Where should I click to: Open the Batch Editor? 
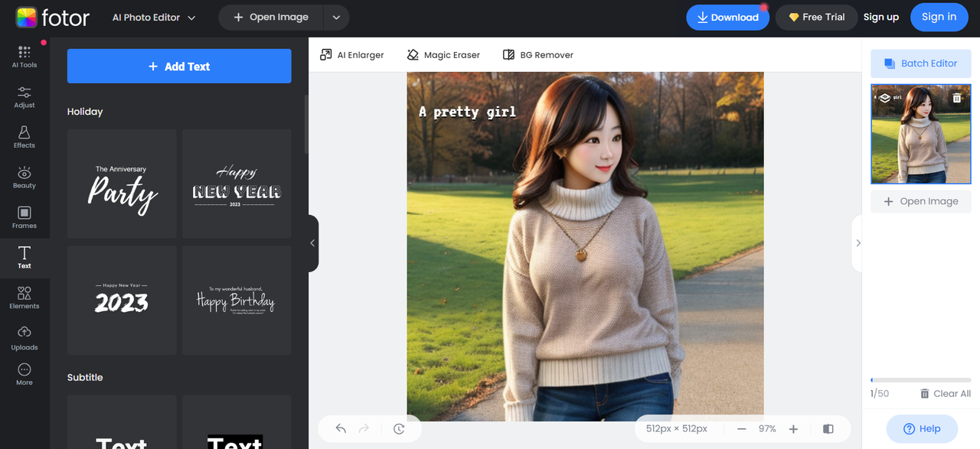click(921, 63)
